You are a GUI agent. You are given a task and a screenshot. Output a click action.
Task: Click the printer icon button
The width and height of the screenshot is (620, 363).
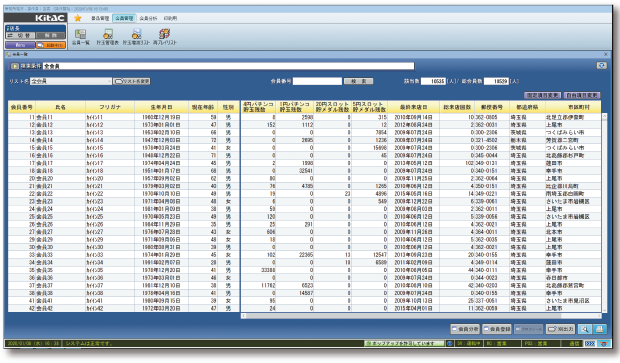(600, 329)
